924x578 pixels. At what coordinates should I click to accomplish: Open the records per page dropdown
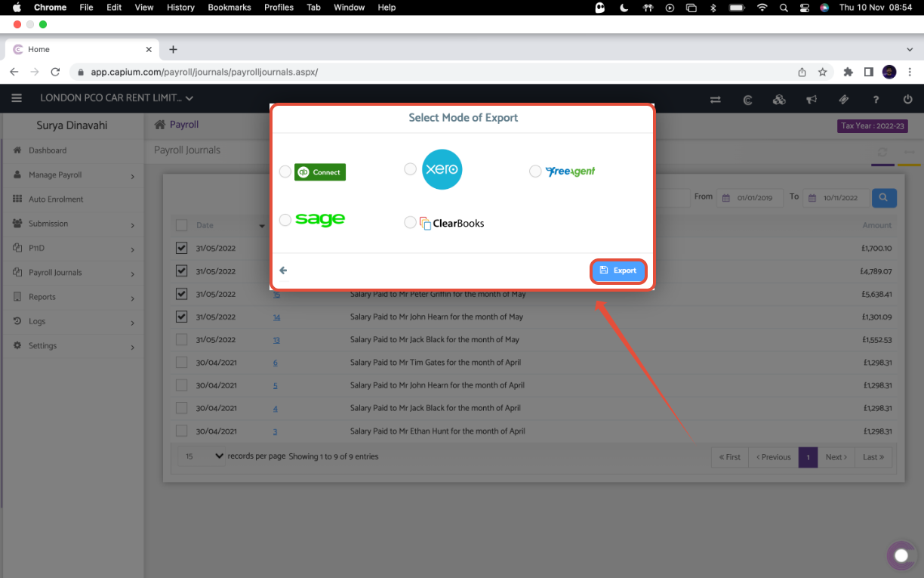[202, 456]
